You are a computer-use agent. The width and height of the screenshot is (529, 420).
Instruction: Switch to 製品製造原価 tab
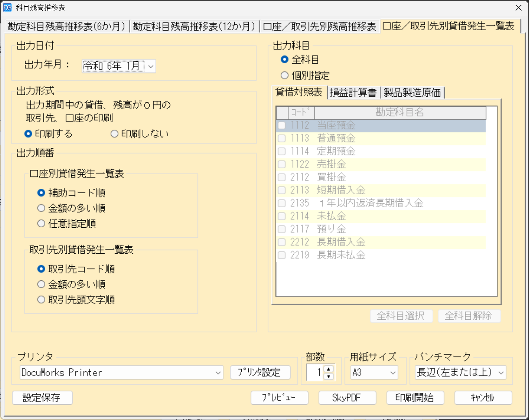point(412,92)
